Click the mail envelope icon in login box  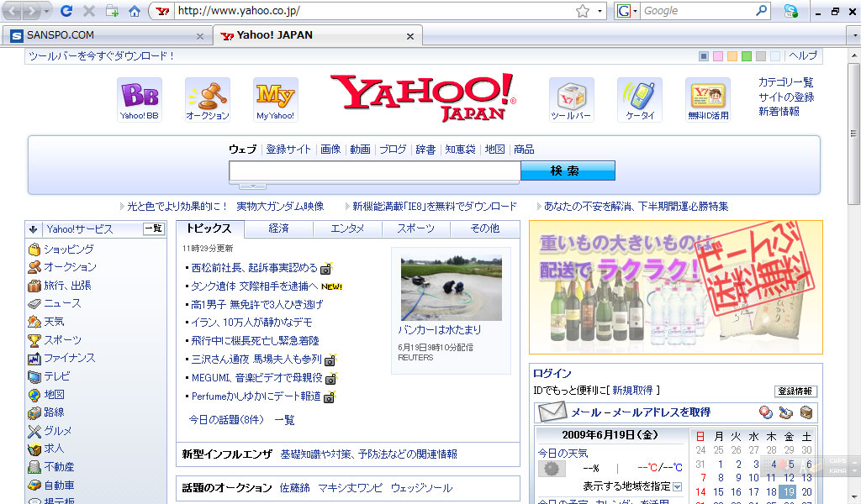pos(552,412)
